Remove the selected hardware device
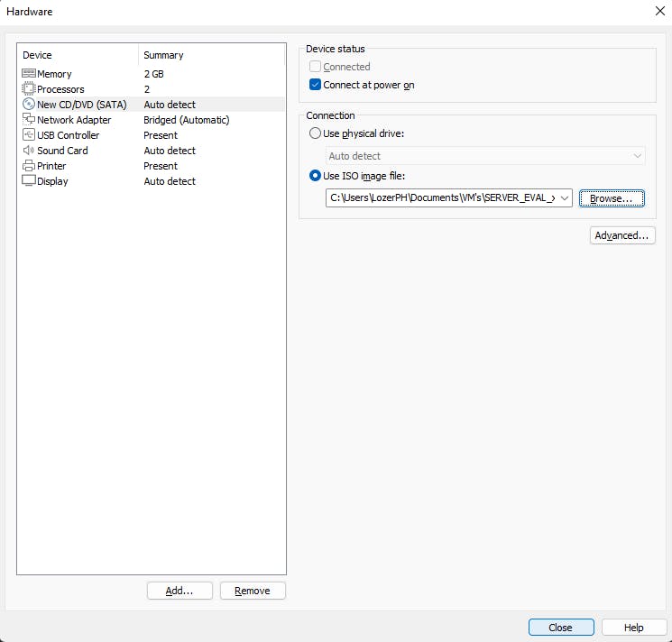The height and width of the screenshot is (642, 672). click(x=253, y=591)
